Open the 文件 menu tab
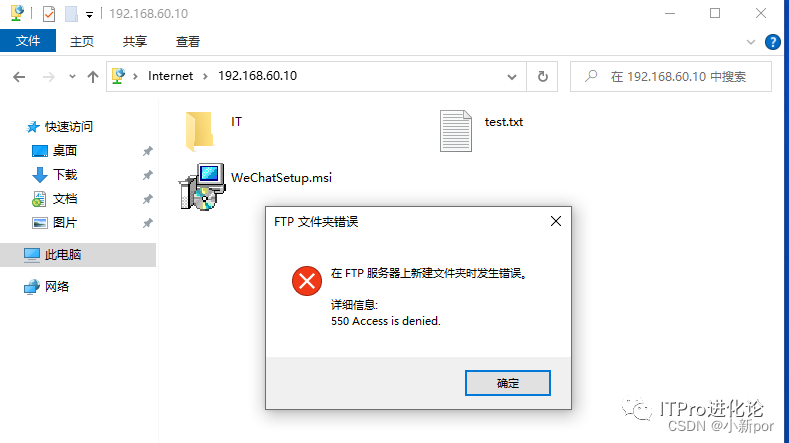Viewport: 789px width, 443px height. tap(28, 41)
